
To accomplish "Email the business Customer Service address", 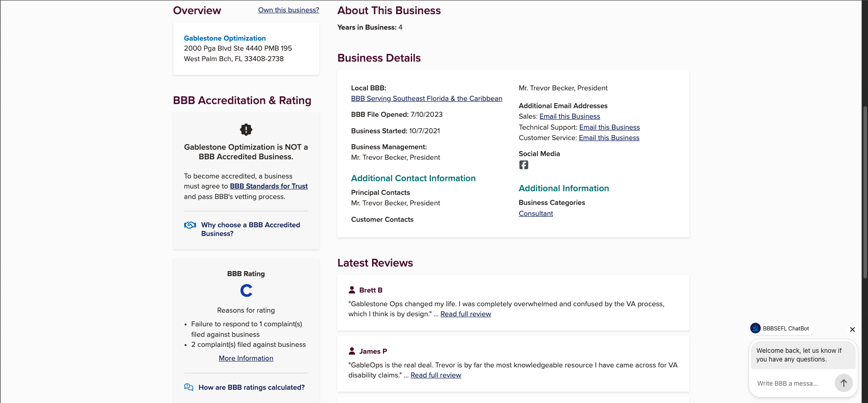I will (x=609, y=138).
